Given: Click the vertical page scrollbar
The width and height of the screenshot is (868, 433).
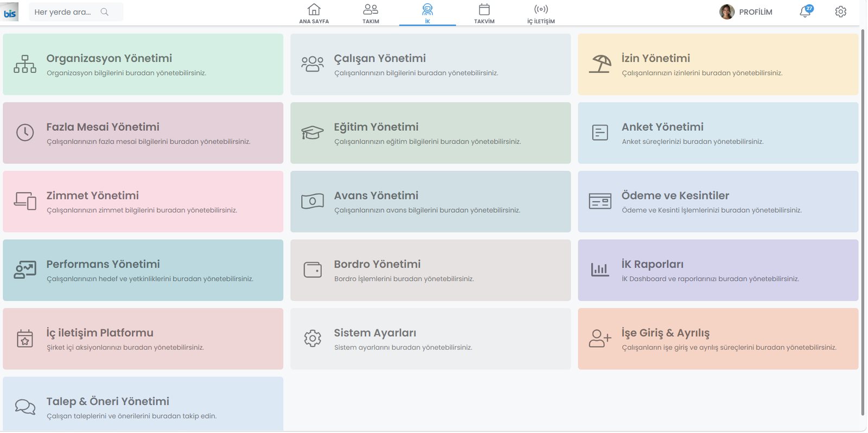Looking at the screenshot, I should click(x=863, y=222).
